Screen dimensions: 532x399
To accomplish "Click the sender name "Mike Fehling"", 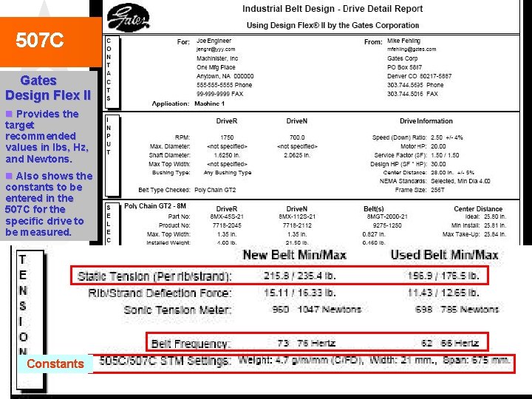I will click(x=403, y=41).
